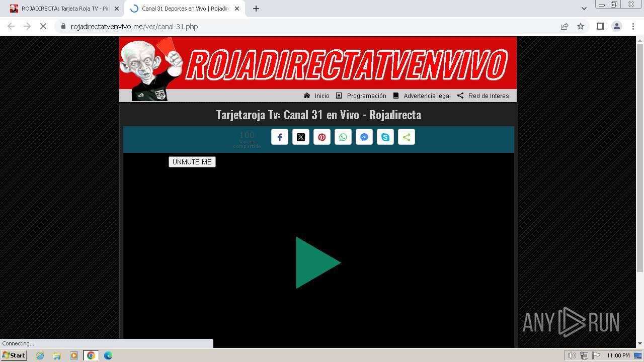Start the video with the green play button
The width and height of the screenshot is (644, 362).
click(x=318, y=262)
